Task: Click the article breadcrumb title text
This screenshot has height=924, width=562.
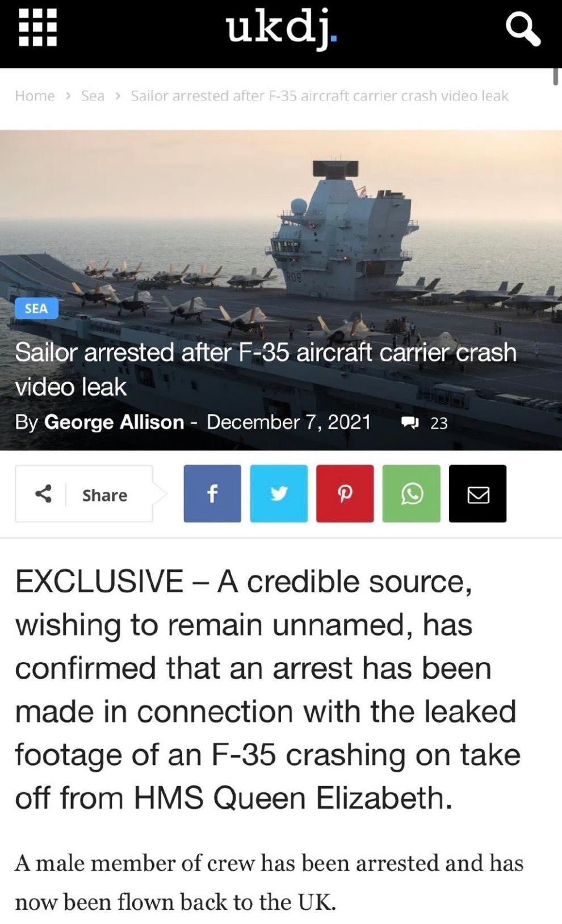Action: tap(320, 96)
